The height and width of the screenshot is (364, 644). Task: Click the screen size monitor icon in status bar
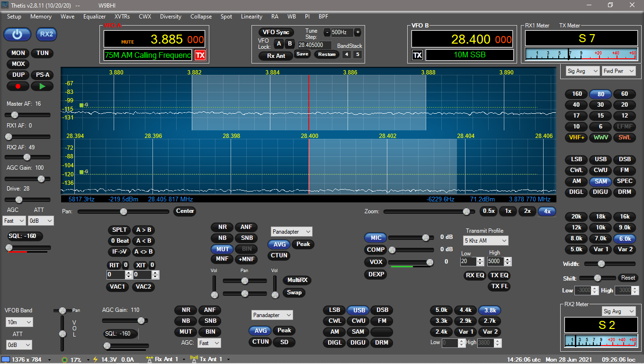click(6, 359)
